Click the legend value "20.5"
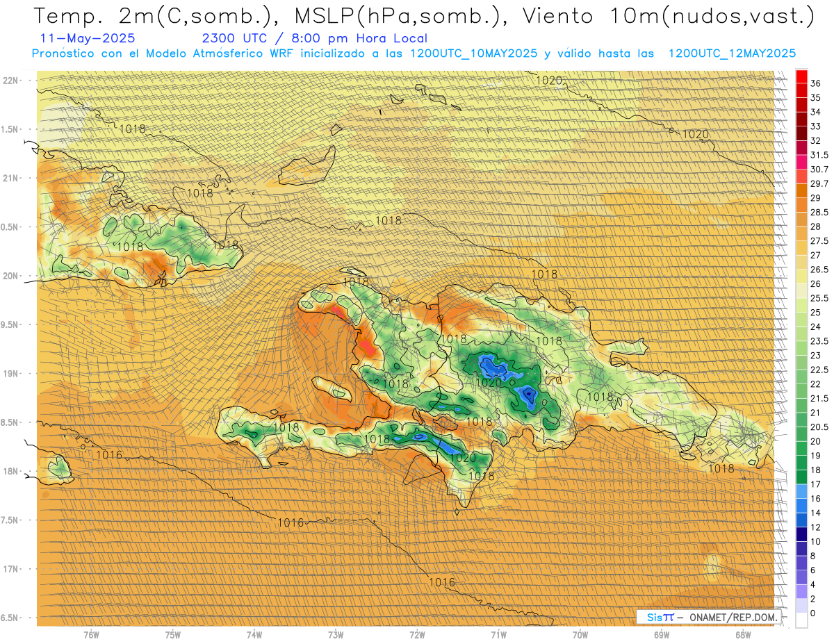 click(819, 427)
